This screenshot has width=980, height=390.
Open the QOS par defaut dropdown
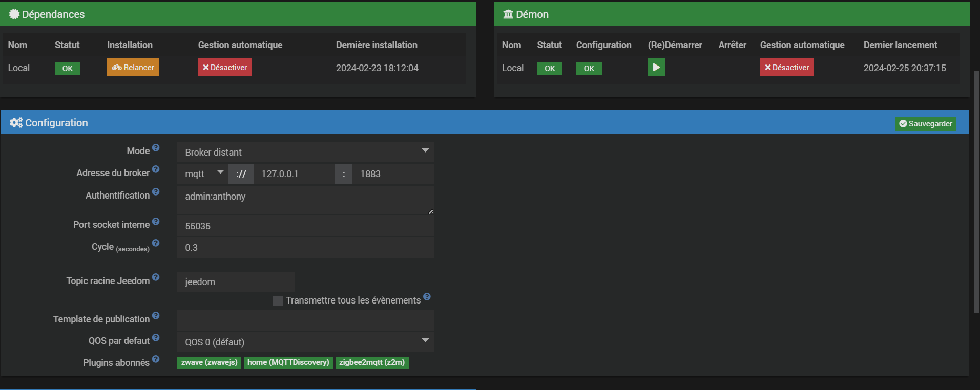pos(305,342)
